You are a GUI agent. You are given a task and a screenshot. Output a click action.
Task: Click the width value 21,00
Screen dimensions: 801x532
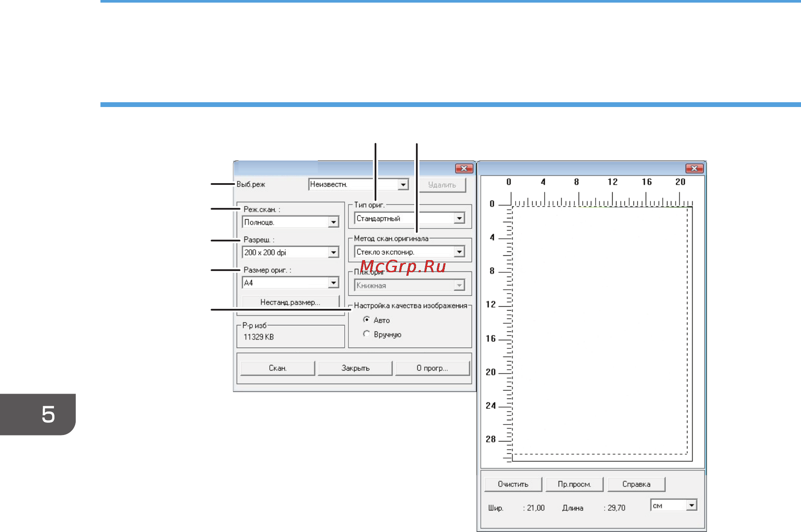pos(536,508)
